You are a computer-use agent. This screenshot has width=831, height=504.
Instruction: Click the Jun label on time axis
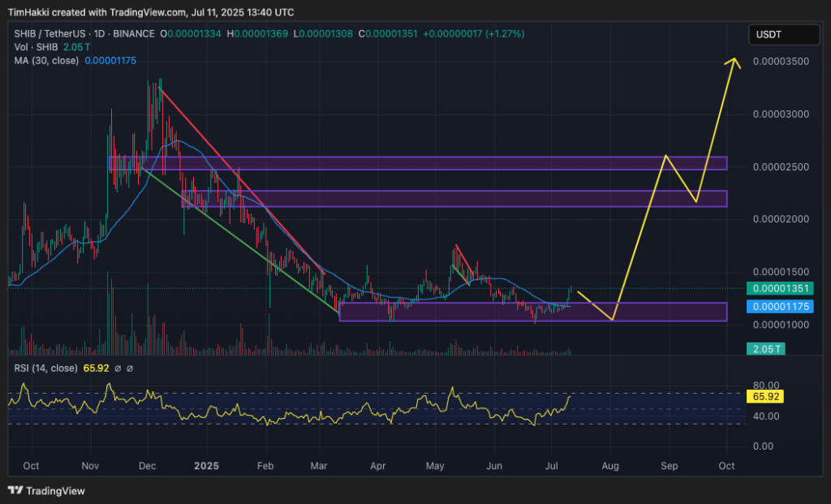point(494,466)
